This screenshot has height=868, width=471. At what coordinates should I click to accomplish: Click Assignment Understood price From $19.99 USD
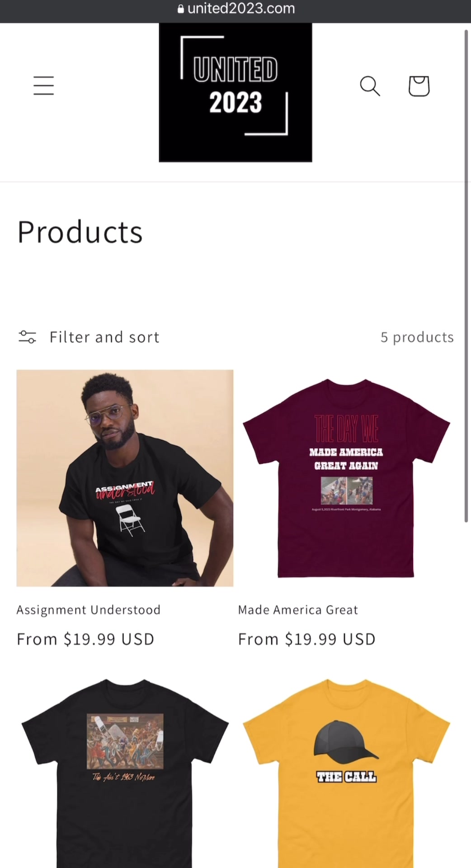click(x=85, y=639)
